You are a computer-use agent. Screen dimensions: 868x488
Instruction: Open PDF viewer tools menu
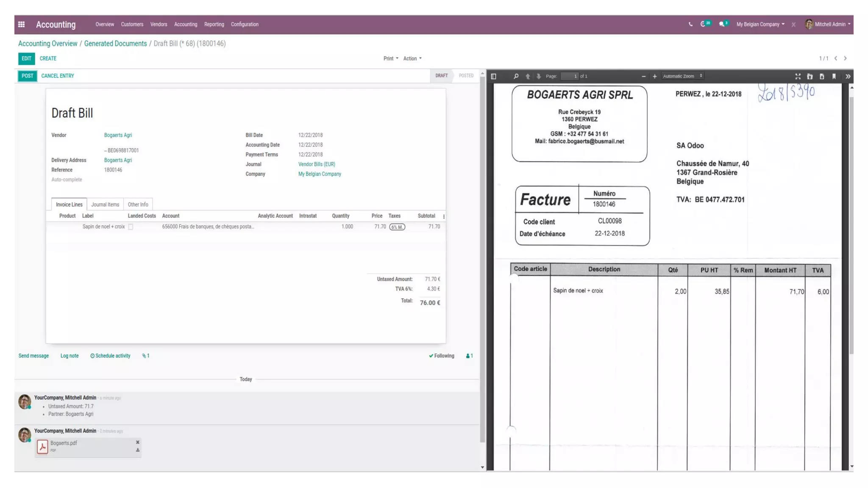pos(848,76)
